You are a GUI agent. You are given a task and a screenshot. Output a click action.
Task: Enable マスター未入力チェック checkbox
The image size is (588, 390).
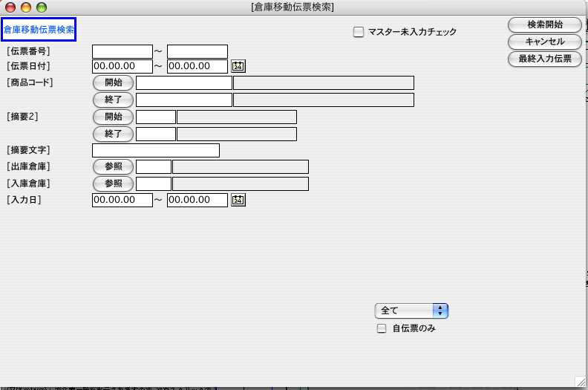(359, 32)
